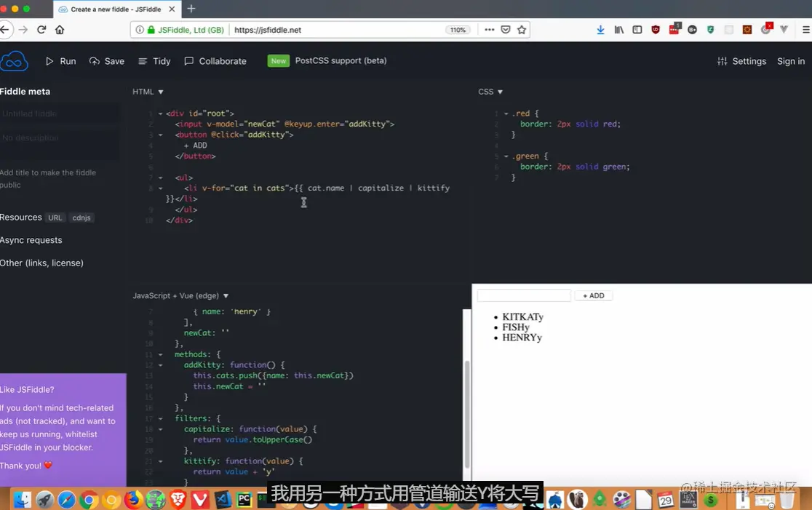Open the Resources section

coord(20,218)
